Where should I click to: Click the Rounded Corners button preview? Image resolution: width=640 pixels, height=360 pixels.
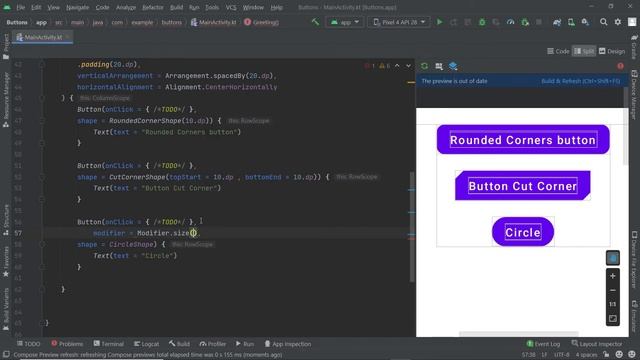click(523, 140)
